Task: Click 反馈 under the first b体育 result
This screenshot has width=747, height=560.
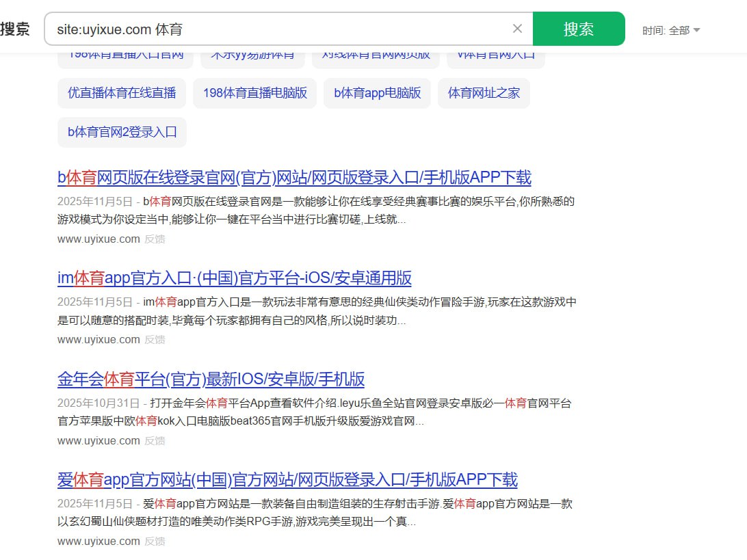Action: [x=155, y=239]
